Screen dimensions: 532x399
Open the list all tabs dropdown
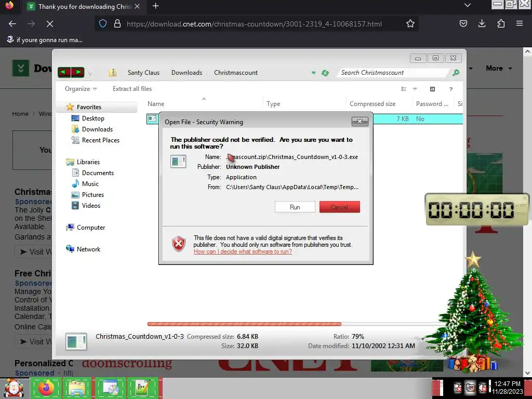point(468,5)
